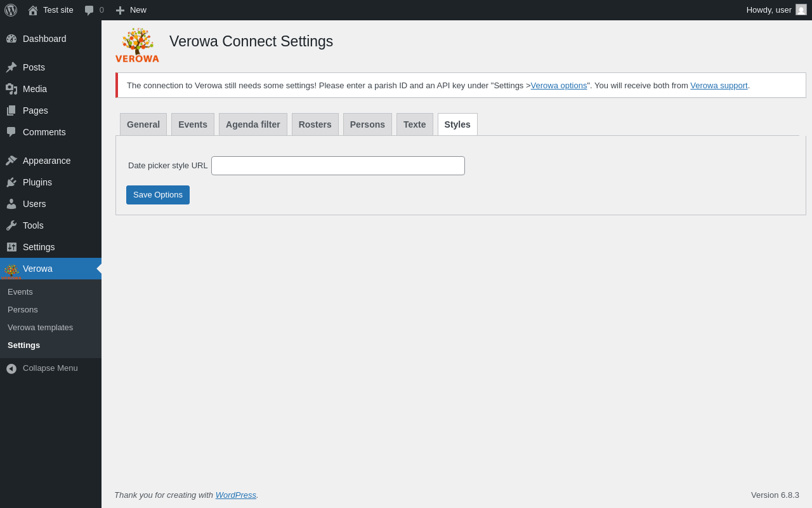Click the Tools wrench icon
The image size is (812, 508).
(x=11, y=225)
